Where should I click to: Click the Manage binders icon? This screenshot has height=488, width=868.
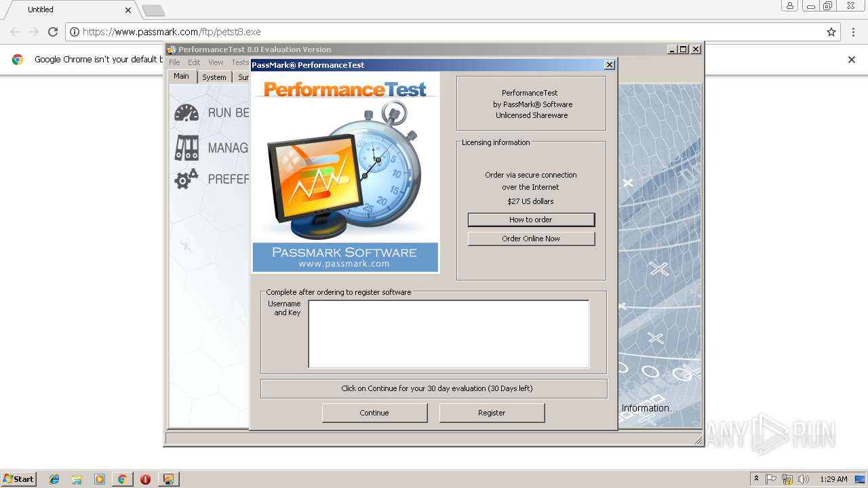[186, 148]
